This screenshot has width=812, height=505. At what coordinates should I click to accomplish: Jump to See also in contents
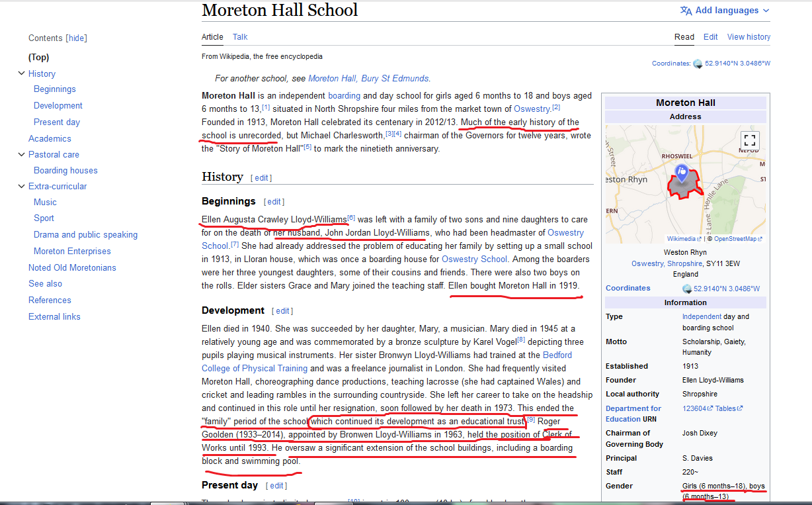pos(45,284)
